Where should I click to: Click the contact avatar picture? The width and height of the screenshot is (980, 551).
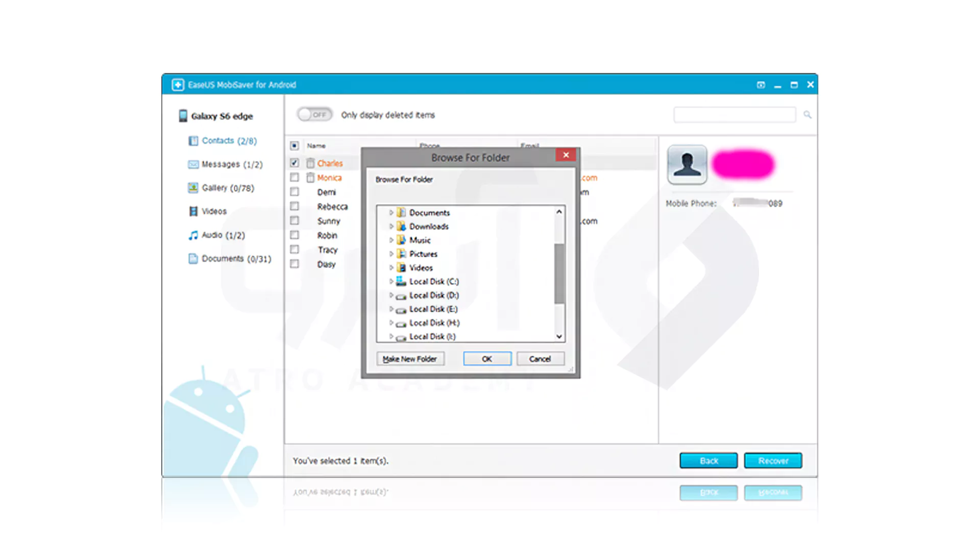coord(687,164)
